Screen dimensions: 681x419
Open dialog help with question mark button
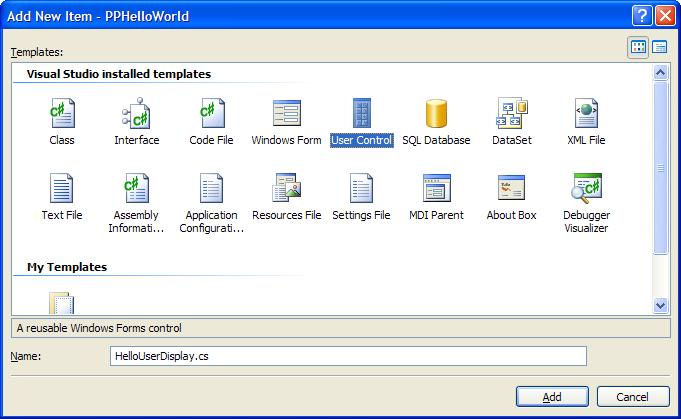[x=642, y=16]
